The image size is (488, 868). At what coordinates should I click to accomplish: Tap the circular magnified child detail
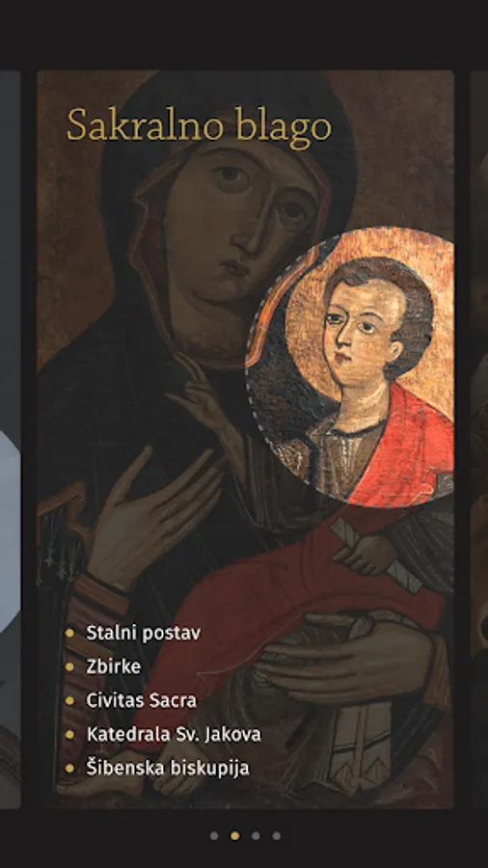click(350, 366)
